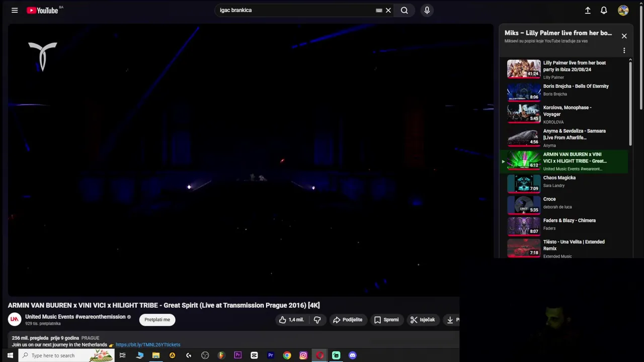This screenshot has height=362, width=644.
Task: Open OBS Studio from taskbar
Action: pos(205,355)
